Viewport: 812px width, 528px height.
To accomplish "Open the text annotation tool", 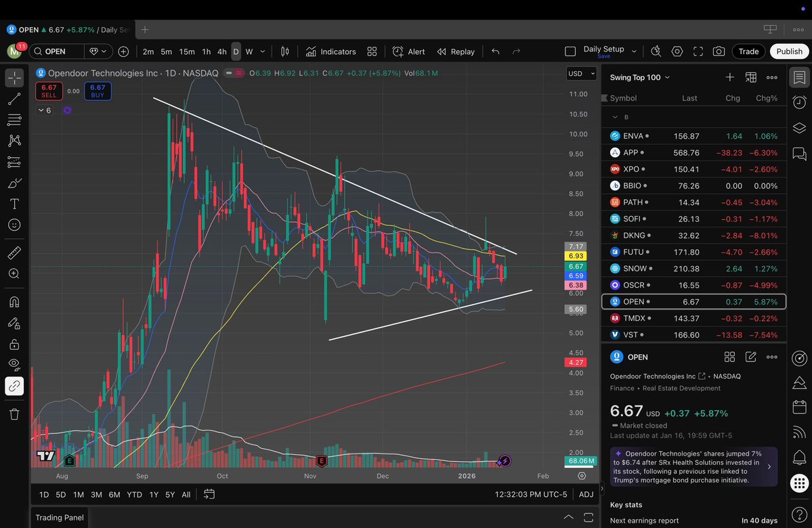I will (x=14, y=204).
